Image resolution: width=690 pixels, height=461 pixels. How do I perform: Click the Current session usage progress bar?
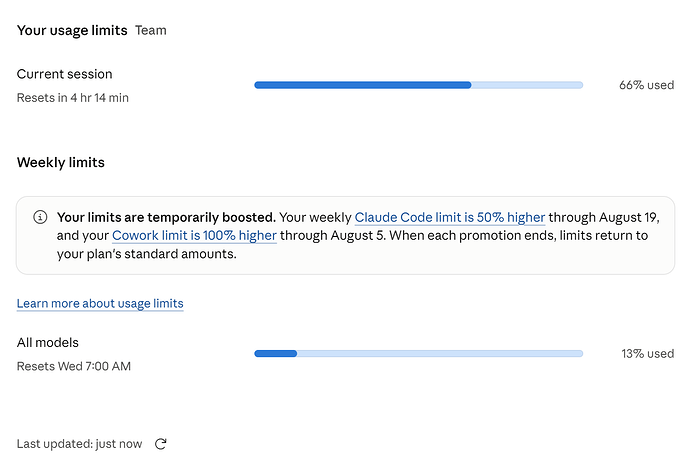click(x=418, y=85)
